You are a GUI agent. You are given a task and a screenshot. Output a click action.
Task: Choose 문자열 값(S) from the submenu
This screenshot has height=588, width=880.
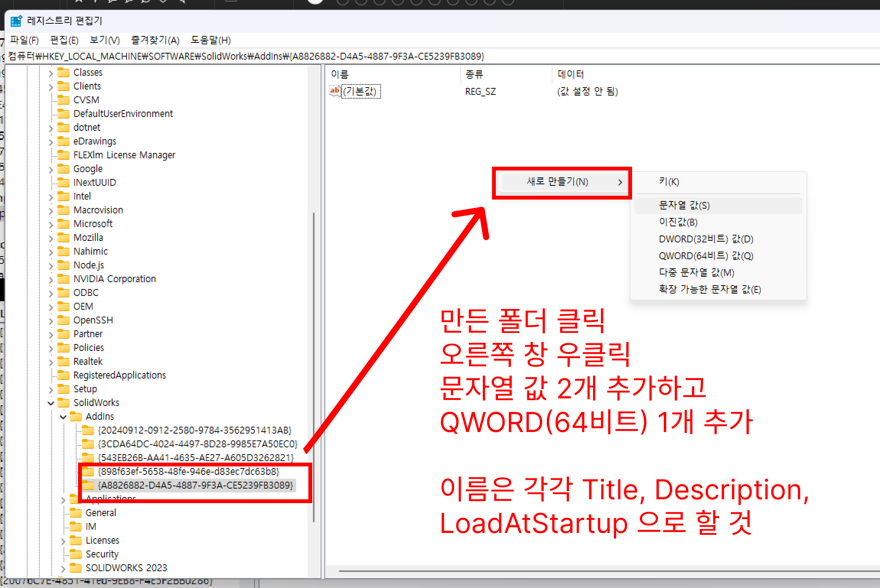[684, 205]
